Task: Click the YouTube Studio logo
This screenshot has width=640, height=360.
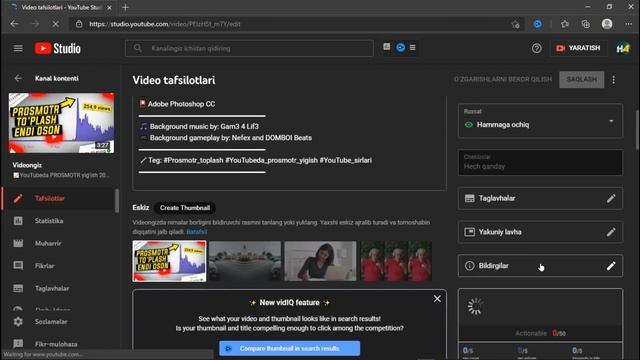Action: click(58, 49)
